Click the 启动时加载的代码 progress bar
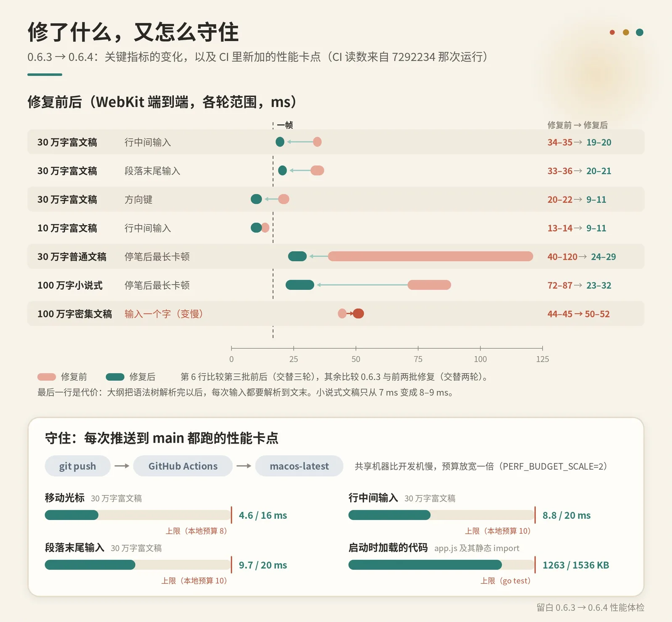Viewport: 672px width, 622px height. click(x=442, y=565)
